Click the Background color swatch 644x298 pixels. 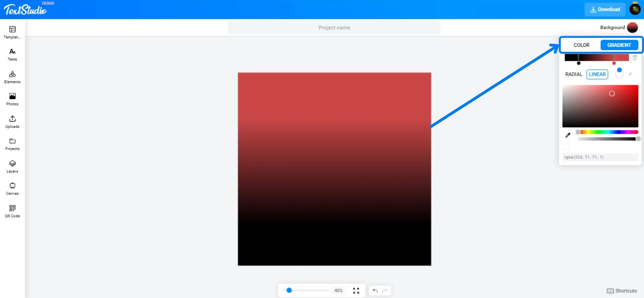point(632,28)
